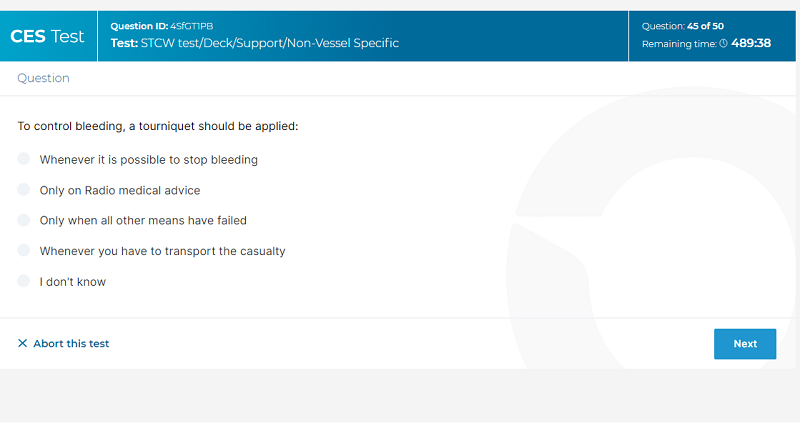Click the clock icon near remaining time
800x423 pixels.
[723, 44]
